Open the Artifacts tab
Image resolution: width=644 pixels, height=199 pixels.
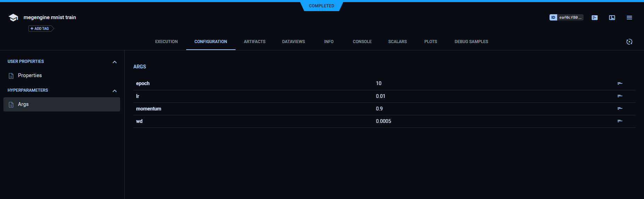click(x=254, y=42)
